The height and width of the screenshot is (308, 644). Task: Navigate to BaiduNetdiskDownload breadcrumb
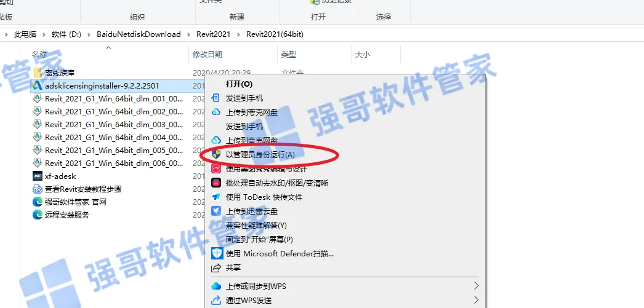point(139,34)
